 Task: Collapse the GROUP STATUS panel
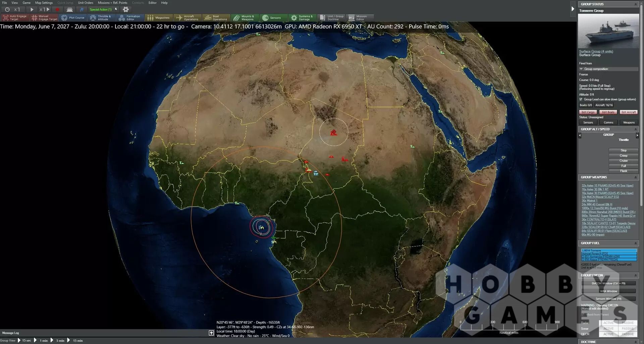coord(635,4)
